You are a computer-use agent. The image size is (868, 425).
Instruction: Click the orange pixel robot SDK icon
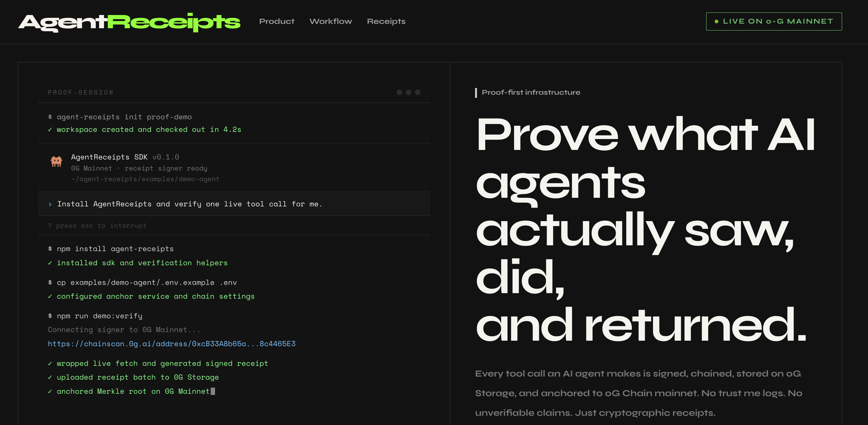[56, 161]
